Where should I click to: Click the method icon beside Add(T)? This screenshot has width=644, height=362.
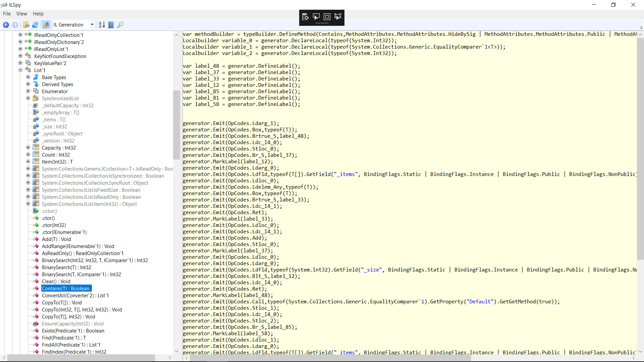(x=37, y=239)
